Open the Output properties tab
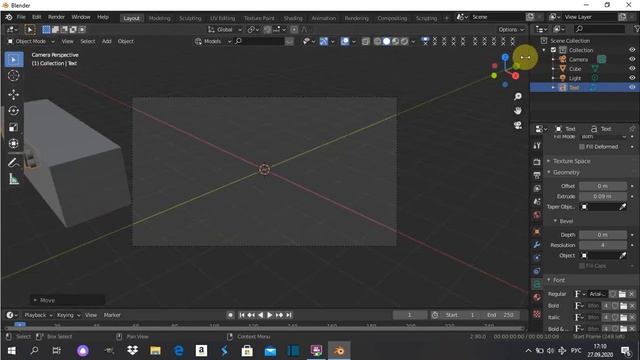The image size is (640, 360). 537,176
